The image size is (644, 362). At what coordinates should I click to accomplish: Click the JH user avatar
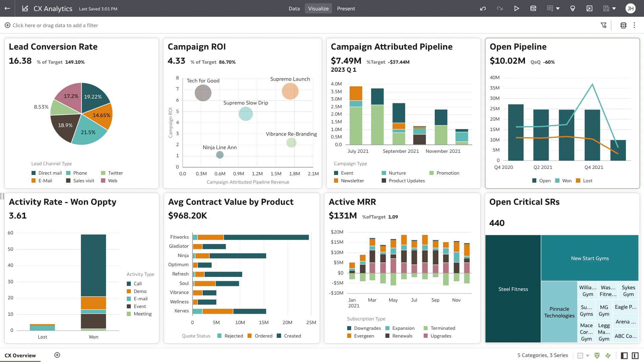[631, 8]
